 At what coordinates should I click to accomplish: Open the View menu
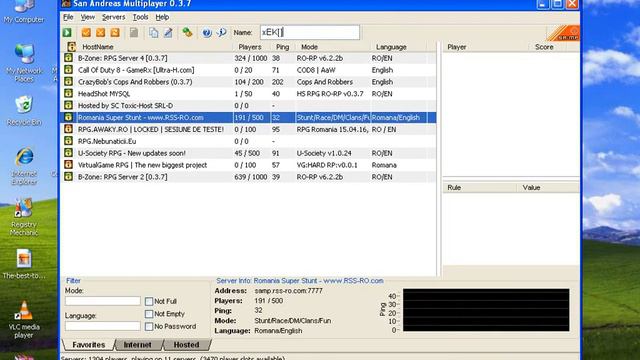(x=87, y=17)
